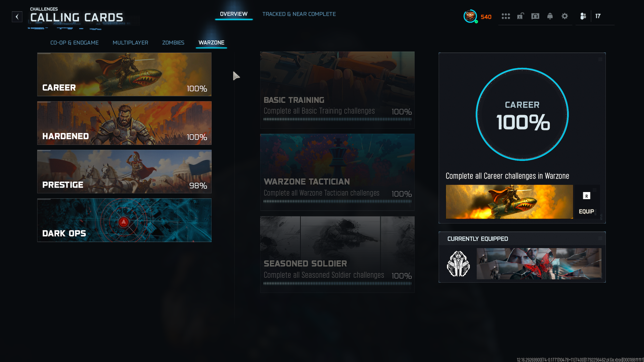Screen dimensions: 644x362
Task: Open the Hardened calling cards tile
Action: [x=124, y=123]
